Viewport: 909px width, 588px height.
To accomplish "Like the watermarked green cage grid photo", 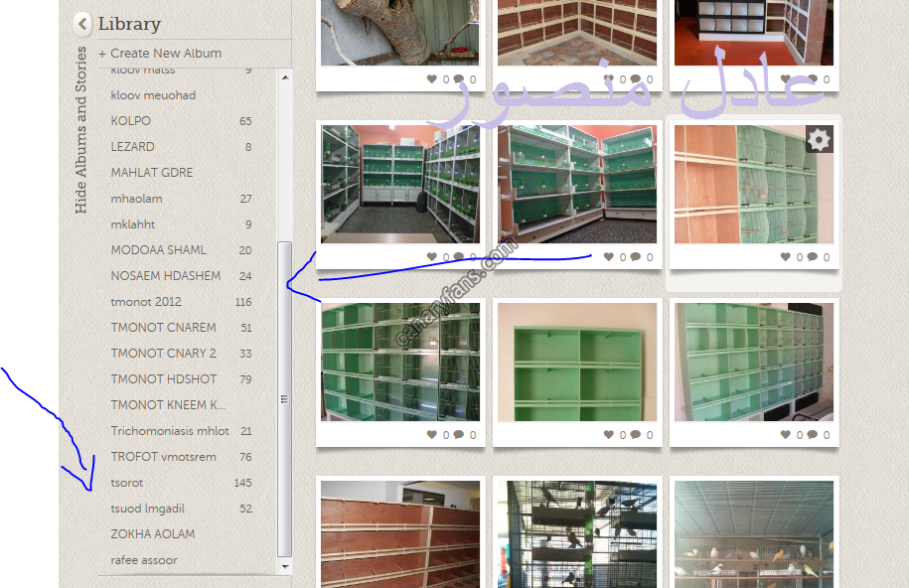I will click(x=432, y=434).
